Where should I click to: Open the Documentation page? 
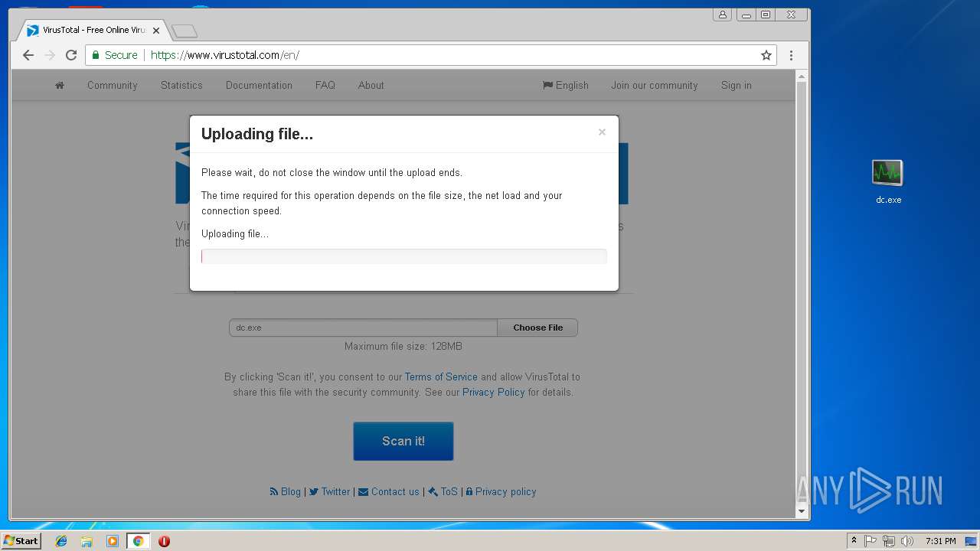pyautogui.click(x=259, y=85)
